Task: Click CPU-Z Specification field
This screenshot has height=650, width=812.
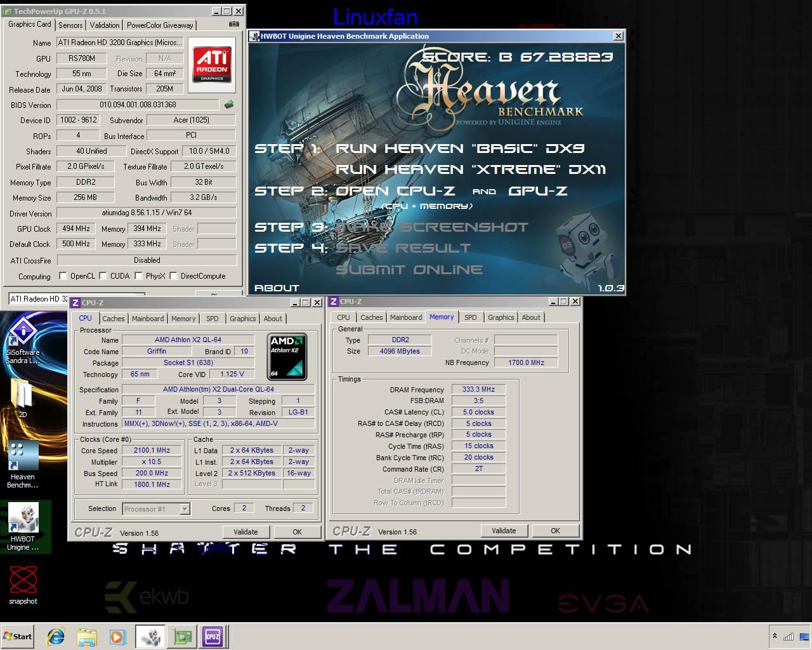Action: [x=218, y=390]
